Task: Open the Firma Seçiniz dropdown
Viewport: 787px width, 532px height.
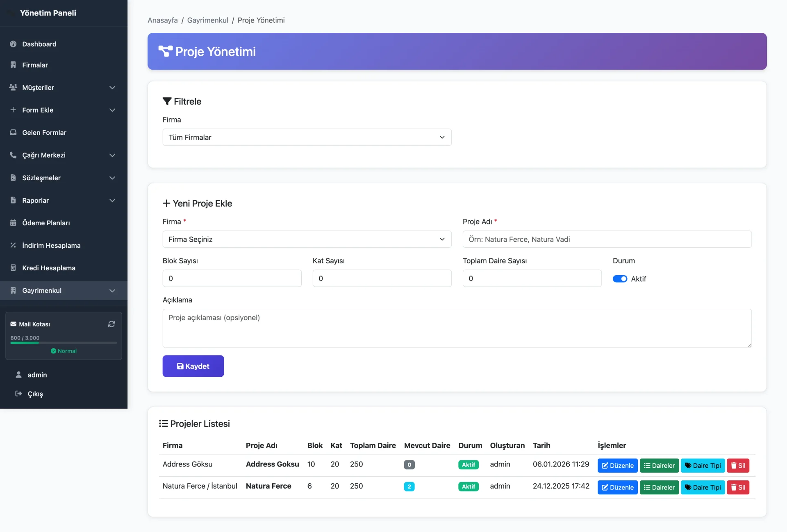Action: [307, 239]
